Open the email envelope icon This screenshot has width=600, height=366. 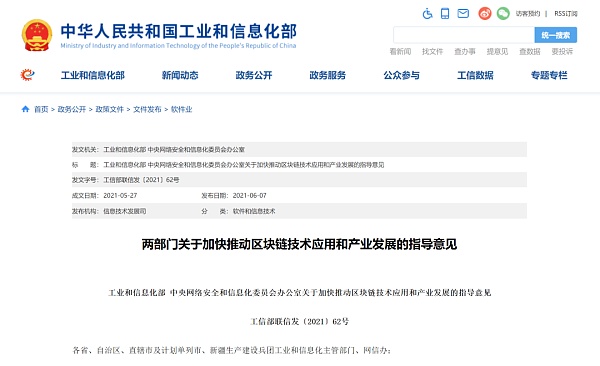[x=463, y=14]
